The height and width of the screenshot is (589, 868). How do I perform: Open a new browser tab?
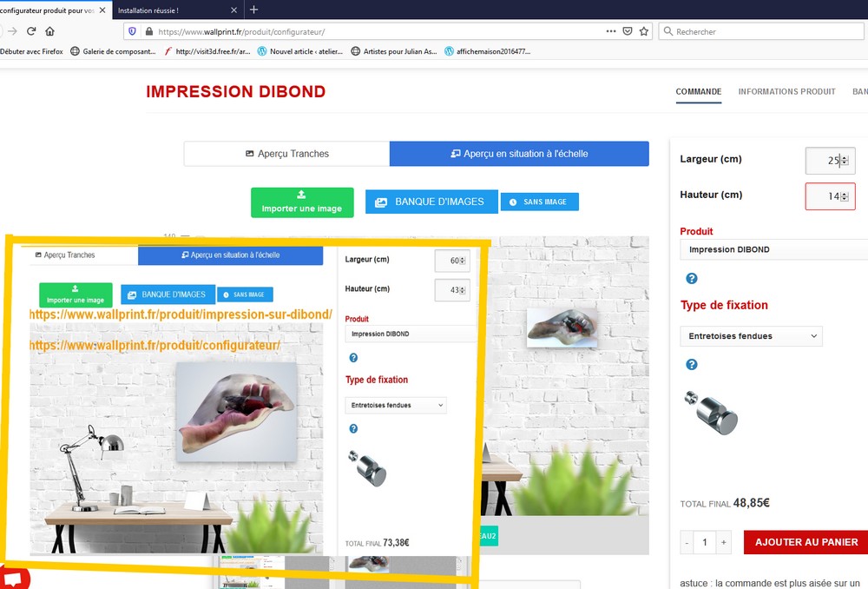click(x=253, y=10)
